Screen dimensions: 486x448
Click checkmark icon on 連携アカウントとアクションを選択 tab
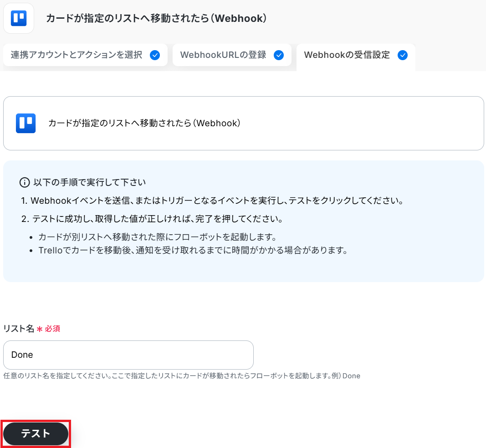click(x=155, y=55)
